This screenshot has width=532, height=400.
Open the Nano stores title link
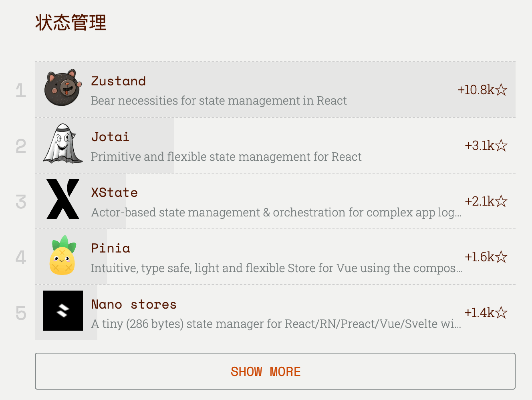pyautogui.click(x=133, y=304)
